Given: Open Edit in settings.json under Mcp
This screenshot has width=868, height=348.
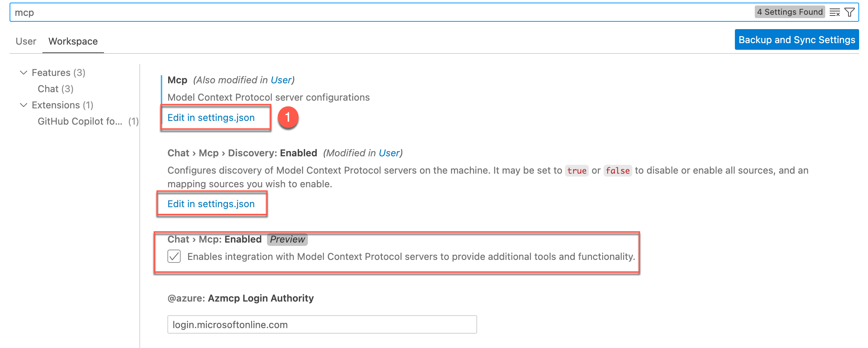Looking at the screenshot, I should pos(211,118).
